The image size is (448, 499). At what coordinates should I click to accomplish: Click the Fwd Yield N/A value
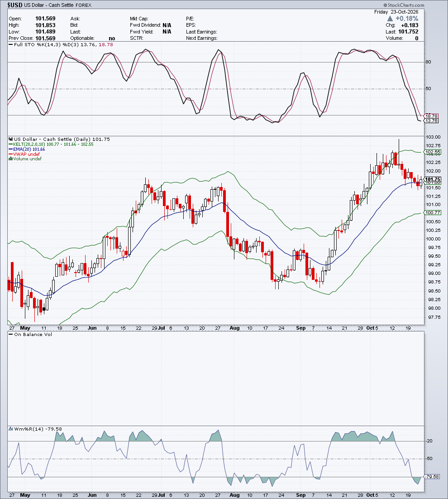click(x=167, y=32)
